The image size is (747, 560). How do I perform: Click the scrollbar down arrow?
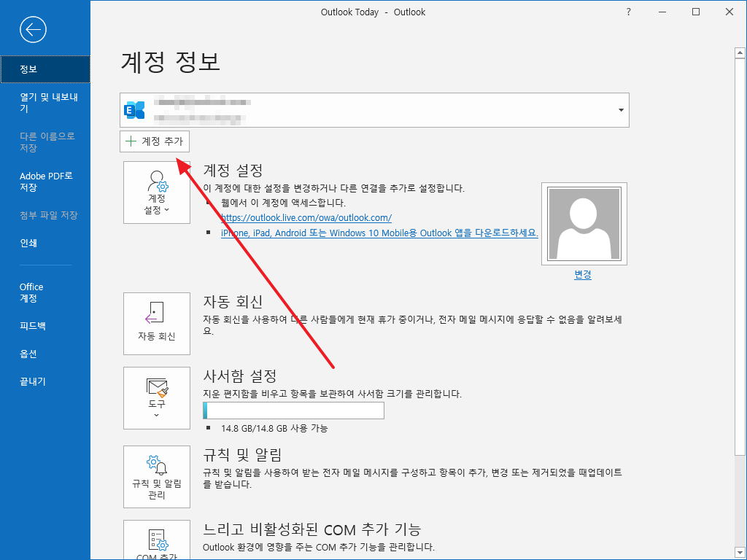(740, 553)
